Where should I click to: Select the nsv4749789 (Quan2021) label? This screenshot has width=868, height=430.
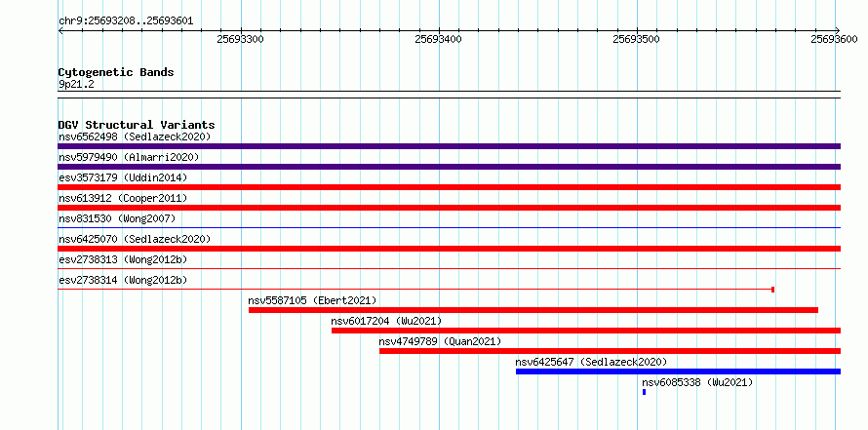(440, 341)
